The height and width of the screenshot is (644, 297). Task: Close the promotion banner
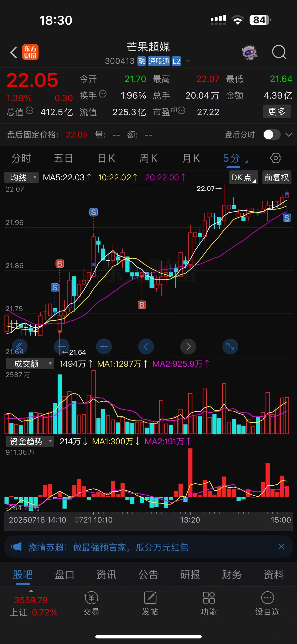[x=281, y=546]
